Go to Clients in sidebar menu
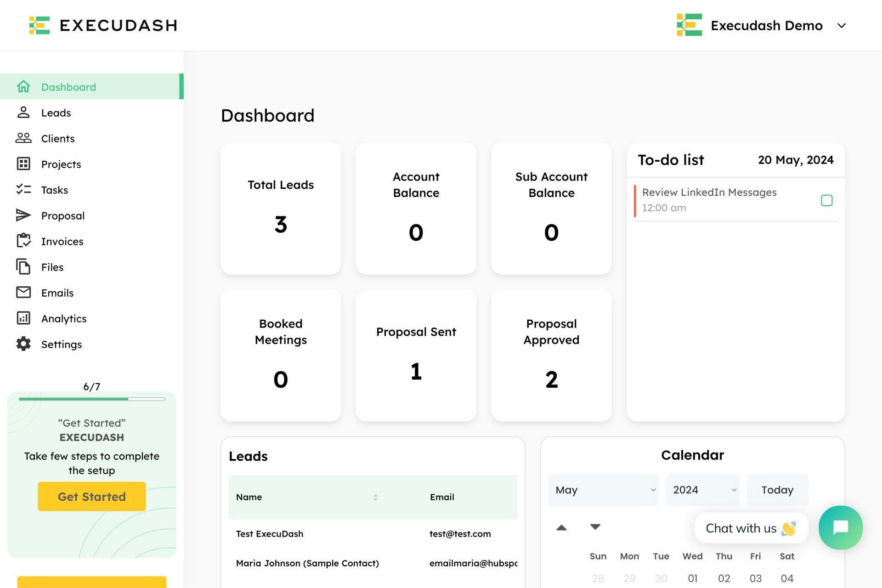Image resolution: width=882 pixels, height=588 pixels. coord(58,138)
